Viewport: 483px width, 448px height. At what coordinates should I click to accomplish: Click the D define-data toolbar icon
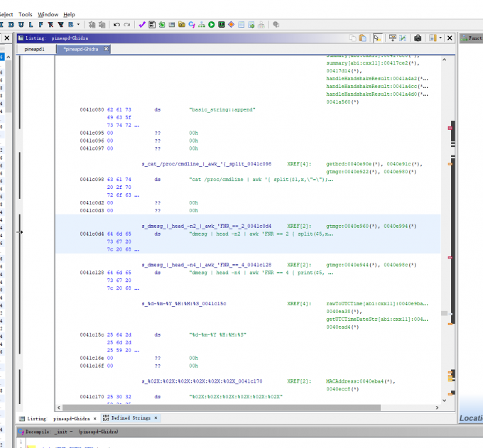click(x=11, y=25)
